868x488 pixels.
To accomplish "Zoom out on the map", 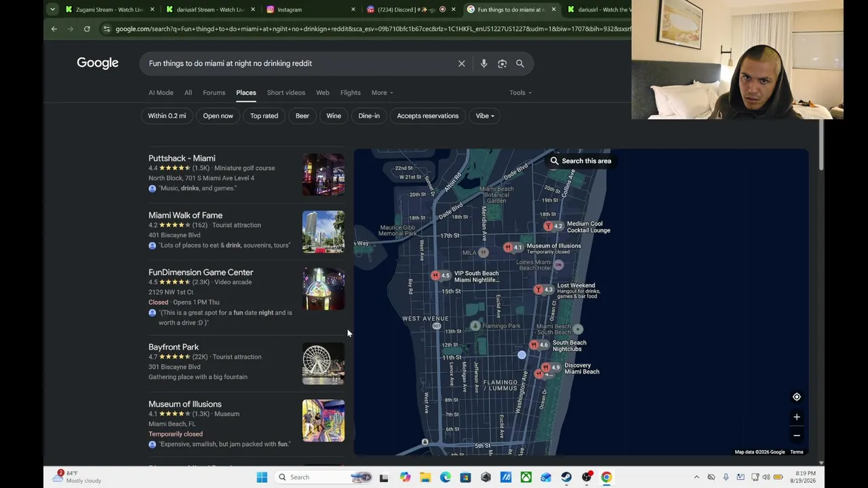I will click(x=797, y=435).
